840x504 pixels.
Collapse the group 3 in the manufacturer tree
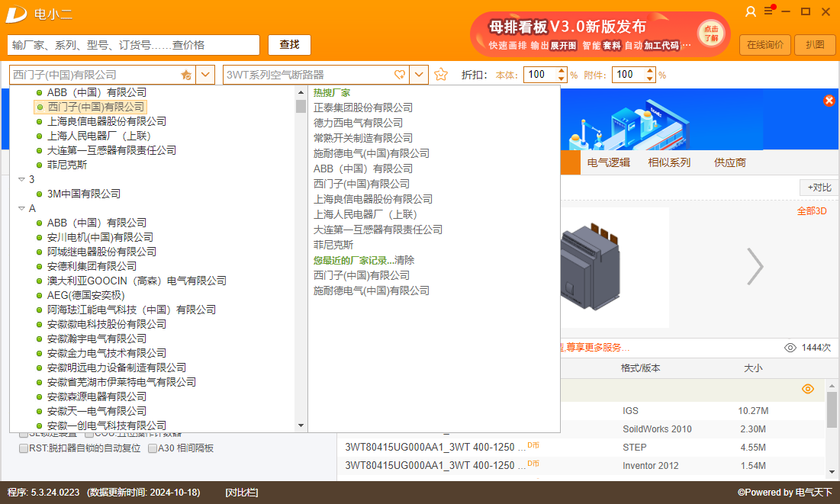point(22,178)
